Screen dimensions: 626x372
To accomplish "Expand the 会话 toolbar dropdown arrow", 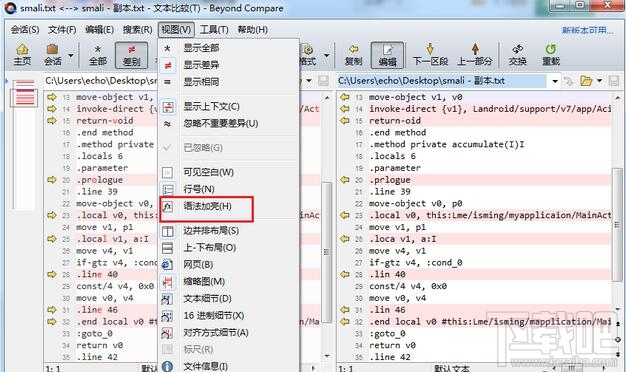I will click(71, 55).
